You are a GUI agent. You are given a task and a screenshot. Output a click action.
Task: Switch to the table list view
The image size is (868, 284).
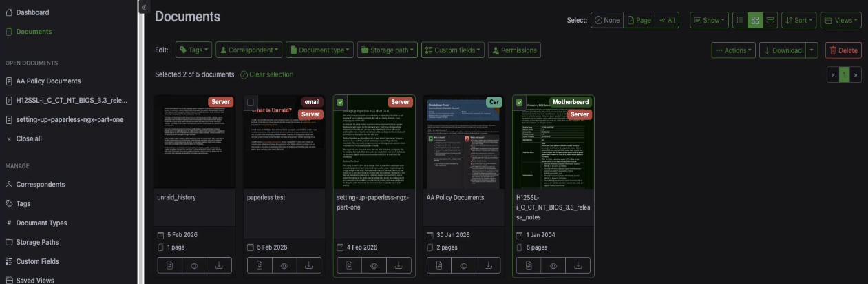[739, 21]
